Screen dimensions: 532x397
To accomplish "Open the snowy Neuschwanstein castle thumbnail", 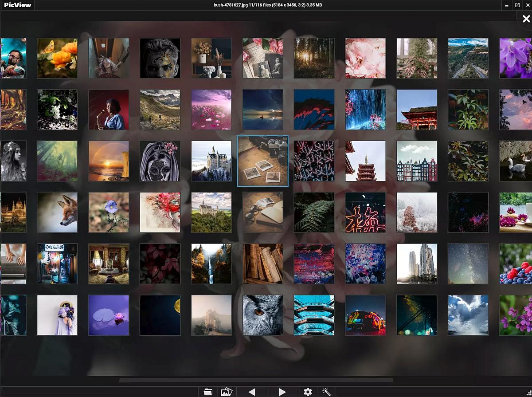I will click(x=211, y=161).
